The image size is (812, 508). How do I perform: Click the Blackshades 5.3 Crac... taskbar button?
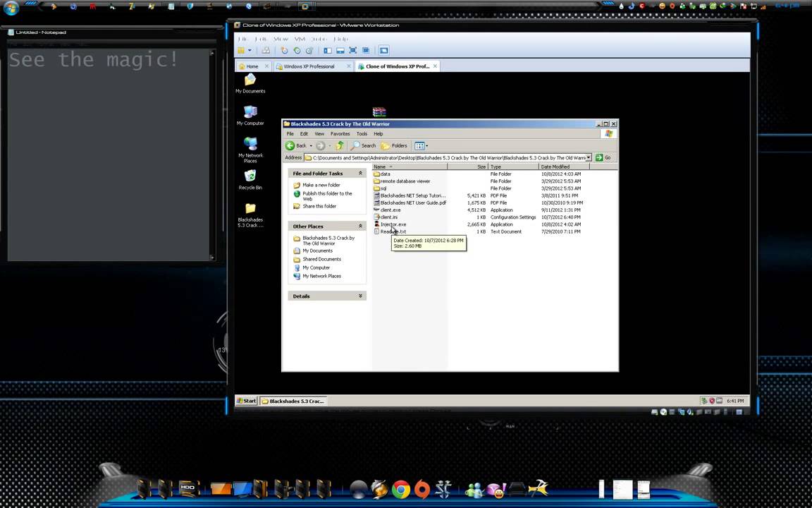pyautogui.click(x=293, y=401)
